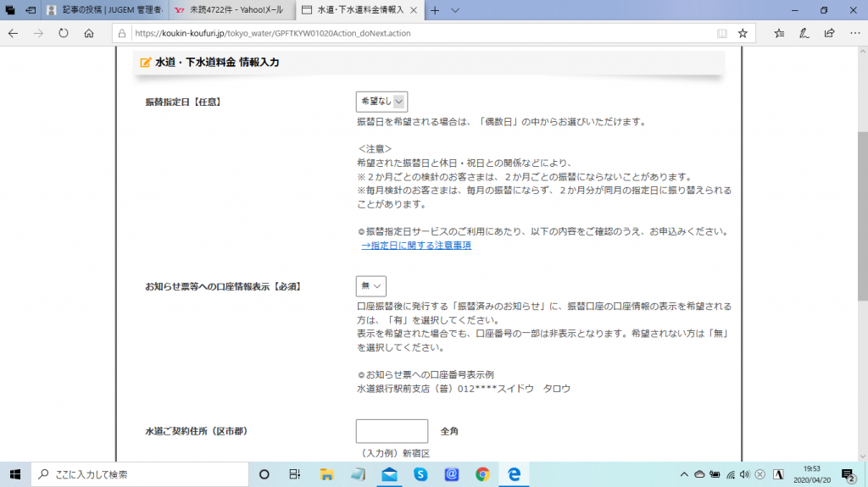
Task: Open Skype from the taskbar
Action: [420, 474]
